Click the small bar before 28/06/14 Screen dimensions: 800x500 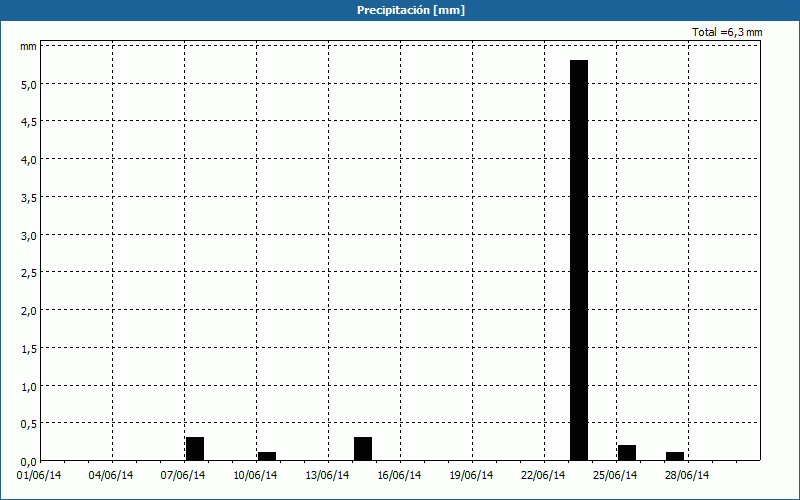pyautogui.click(x=675, y=457)
